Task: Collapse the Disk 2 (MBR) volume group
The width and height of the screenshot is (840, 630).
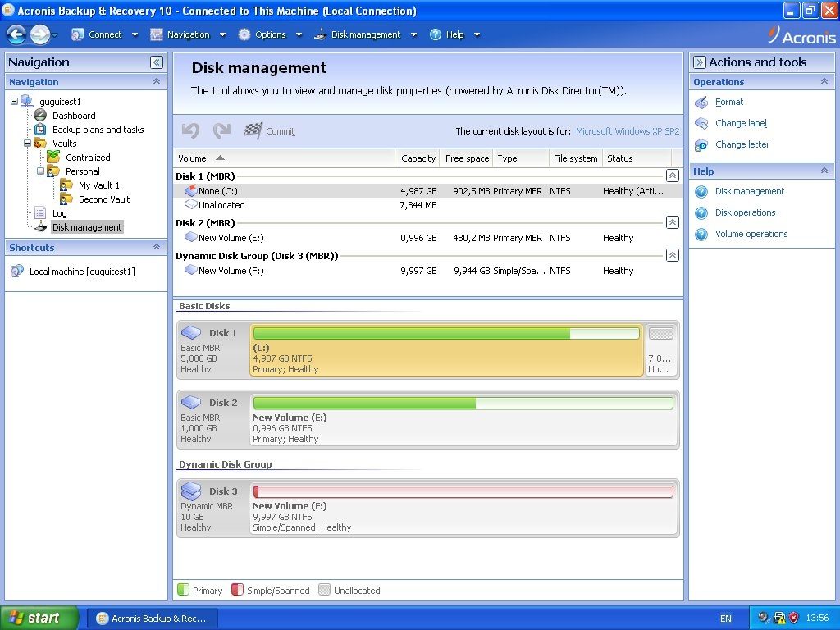Action: [x=673, y=222]
